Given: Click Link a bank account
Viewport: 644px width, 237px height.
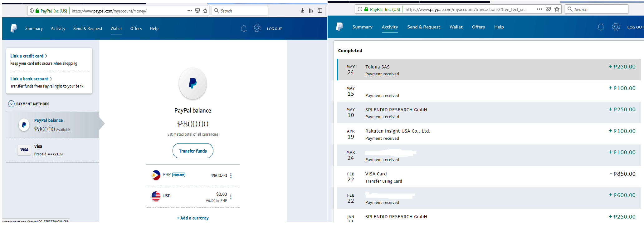Looking at the screenshot, I should point(31,79).
